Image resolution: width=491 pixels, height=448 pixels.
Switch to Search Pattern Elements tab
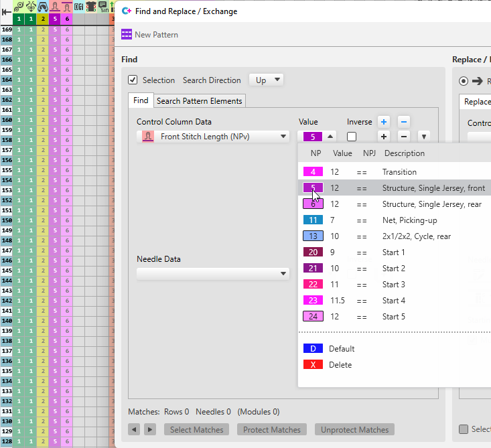[199, 101]
